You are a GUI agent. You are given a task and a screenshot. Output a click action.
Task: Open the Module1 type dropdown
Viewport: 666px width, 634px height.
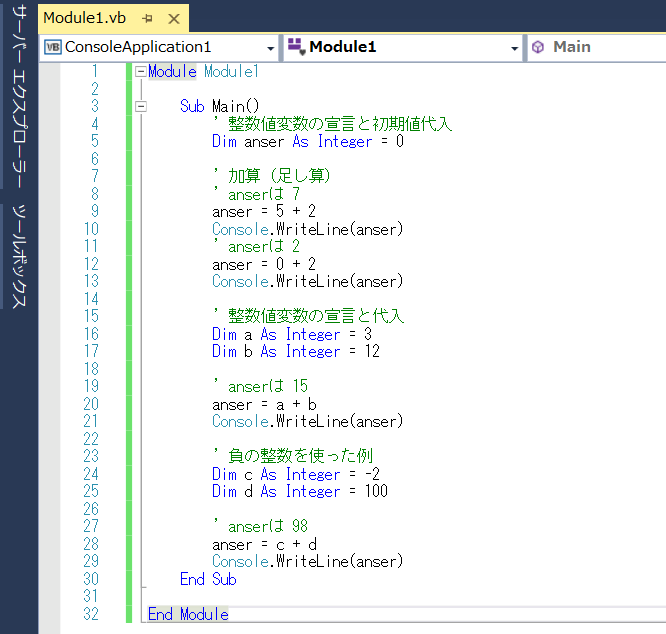(514, 48)
